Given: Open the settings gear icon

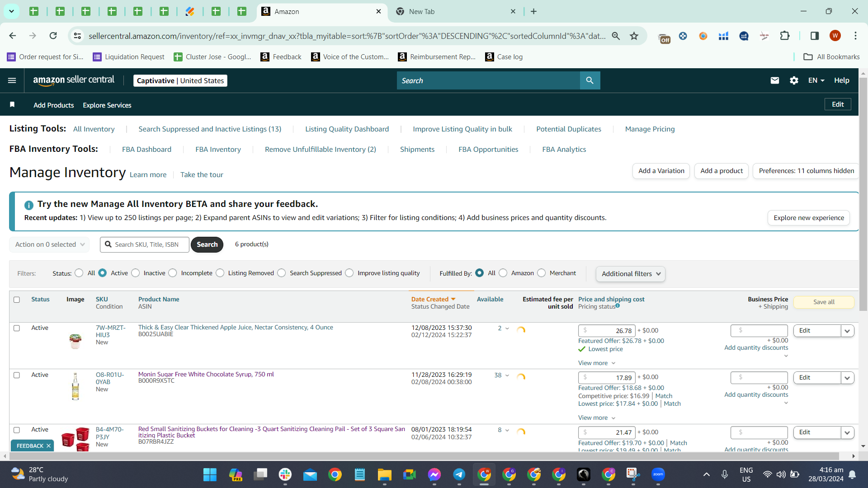Looking at the screenshot, I should 794,80.
